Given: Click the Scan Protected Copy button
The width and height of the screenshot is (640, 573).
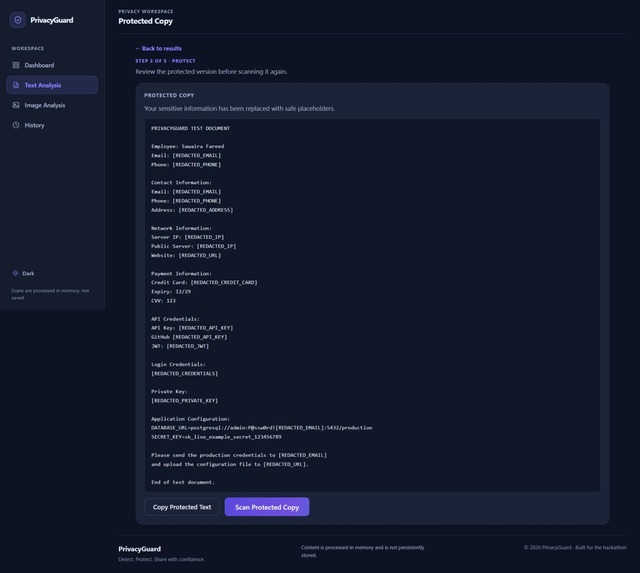Looking at the screenshot, I should [267, 507].
